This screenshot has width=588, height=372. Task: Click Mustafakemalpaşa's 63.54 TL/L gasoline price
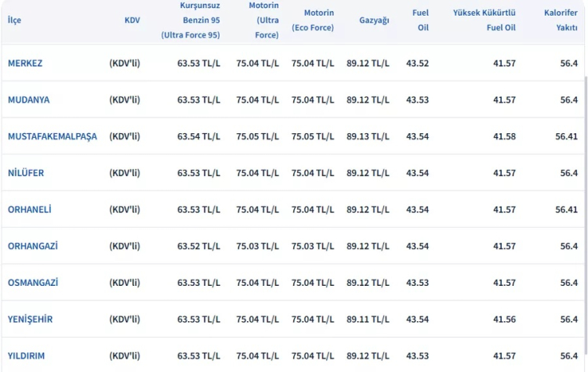pyautogui.click(x=198, y=136)
